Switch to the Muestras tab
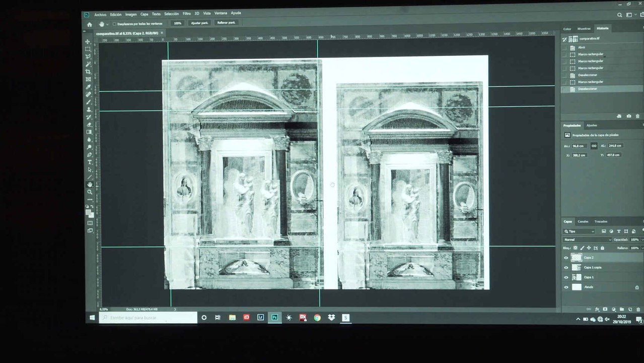The image size is (644, 363). tap(584, 29)
